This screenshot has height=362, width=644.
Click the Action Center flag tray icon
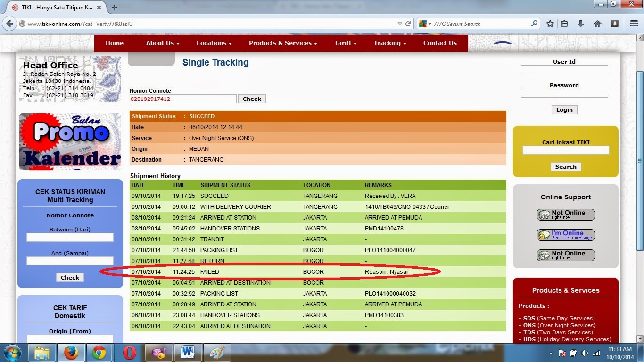(x=562, y=353)
